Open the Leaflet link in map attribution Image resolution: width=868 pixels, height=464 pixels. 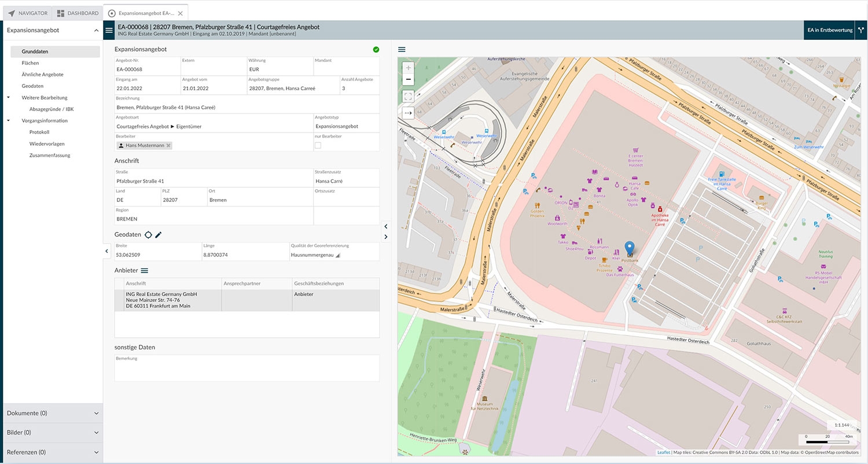663,452
